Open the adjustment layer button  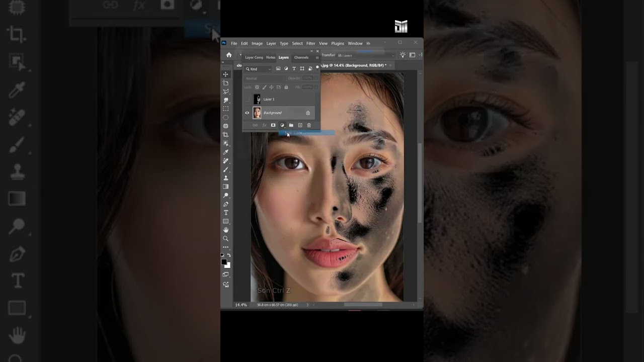tap(282, 125)
